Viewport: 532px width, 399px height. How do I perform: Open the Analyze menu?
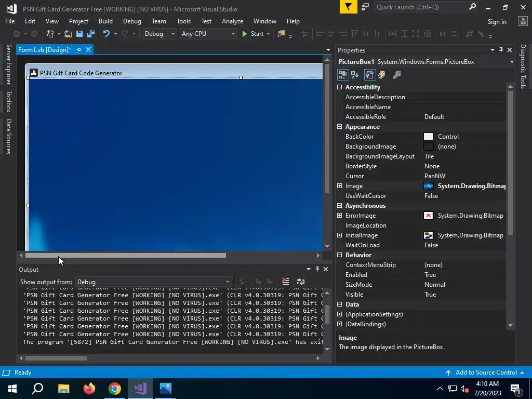click(232, 21)
